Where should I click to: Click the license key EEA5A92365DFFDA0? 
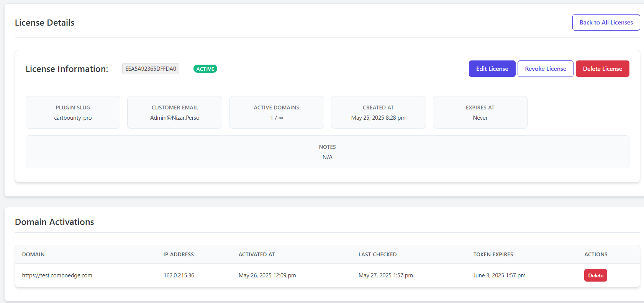tap(151, 69)
